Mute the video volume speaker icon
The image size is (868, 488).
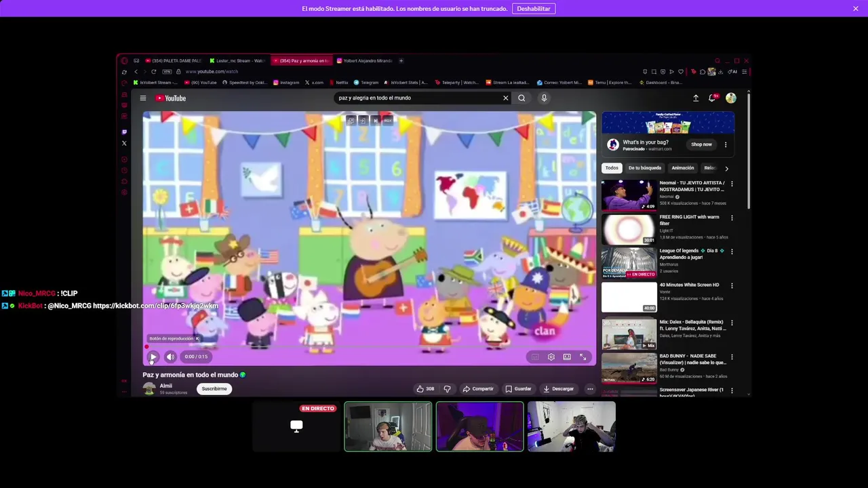click(x=170, y=357)
